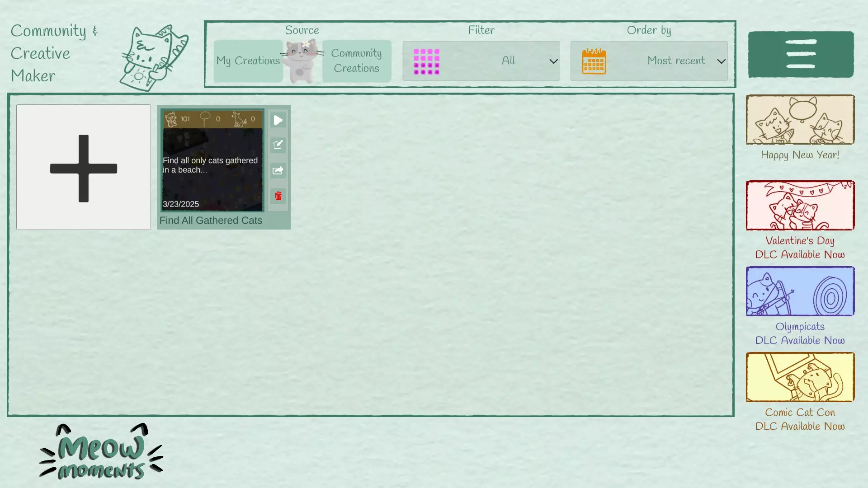The height and width of the screenshot is (488, 868).
Task: Play the Find All Gathered Cats level
Action: click(278, 120)
